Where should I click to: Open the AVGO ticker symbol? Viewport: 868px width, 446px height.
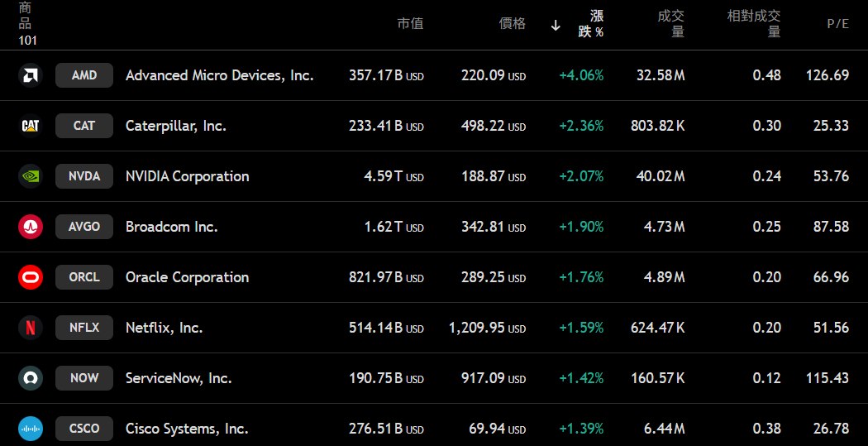point(84,227)
